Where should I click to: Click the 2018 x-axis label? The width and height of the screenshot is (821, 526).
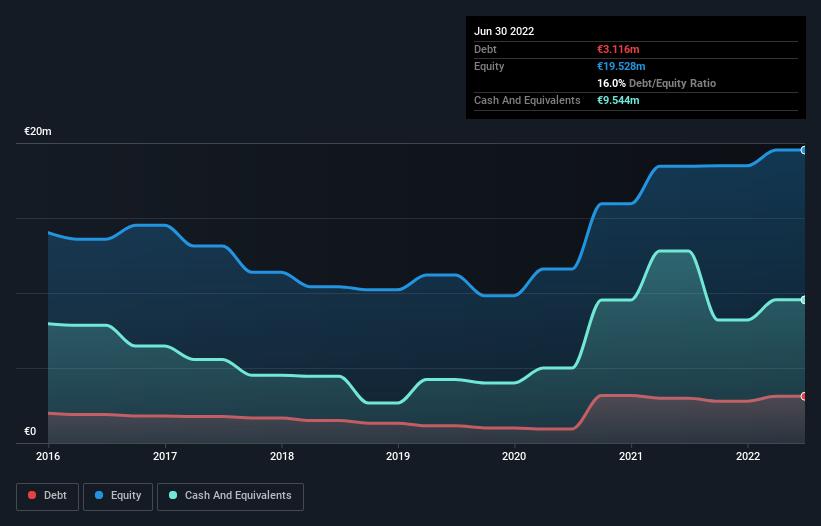click(282, 456)
